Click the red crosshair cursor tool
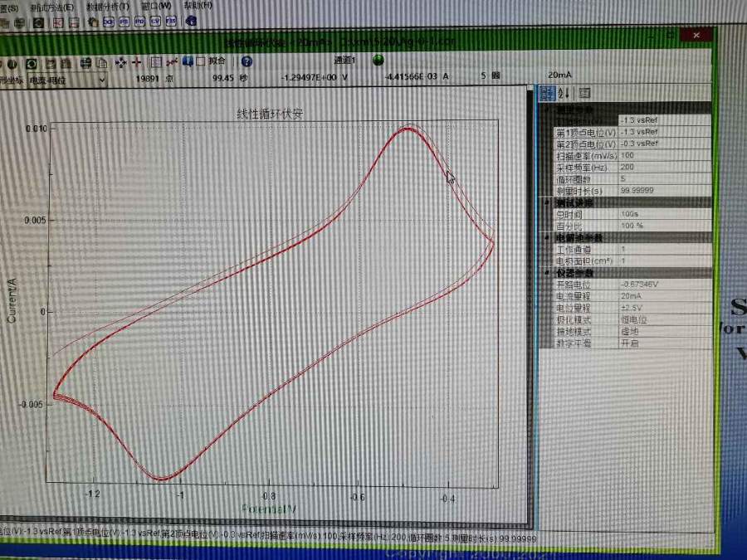The width and height of the screenshot is (747, 560). pyautogui.click(x=137, y=61)
